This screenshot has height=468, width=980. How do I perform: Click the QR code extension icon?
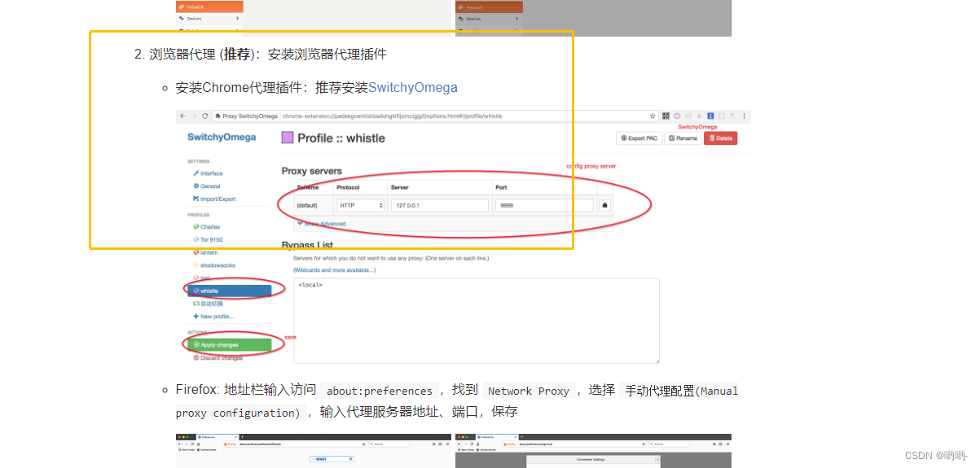(x=666, y=116)
